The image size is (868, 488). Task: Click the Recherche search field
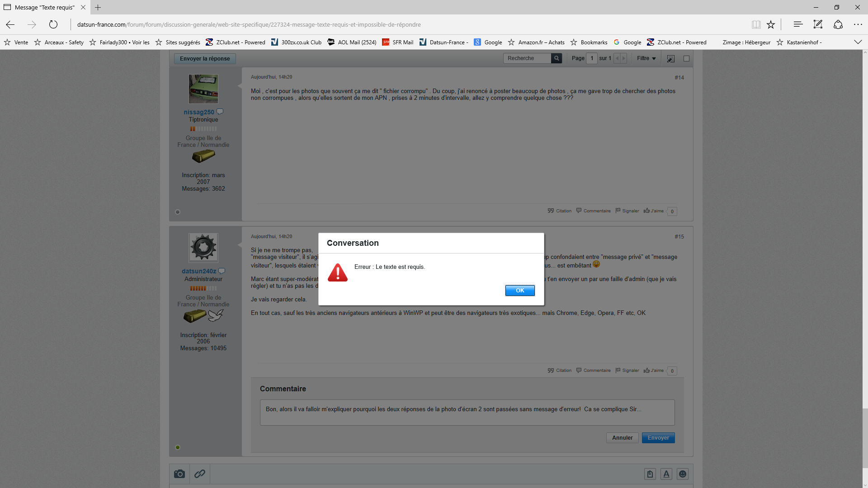(527, 58)
